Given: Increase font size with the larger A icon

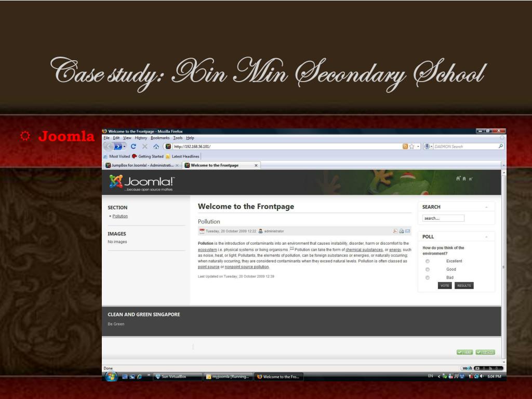Looking at the screenshot, I should [x=458, y=179].
